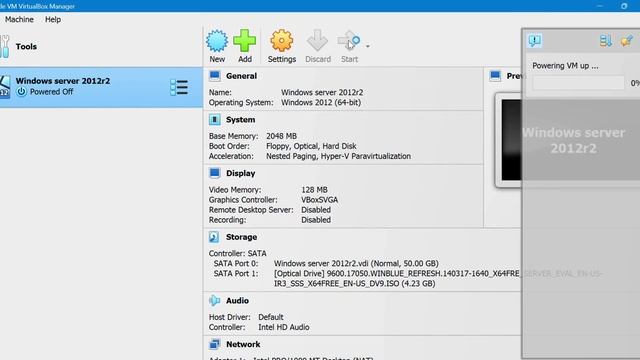Click the System section icon

click(x=215, y=120)
